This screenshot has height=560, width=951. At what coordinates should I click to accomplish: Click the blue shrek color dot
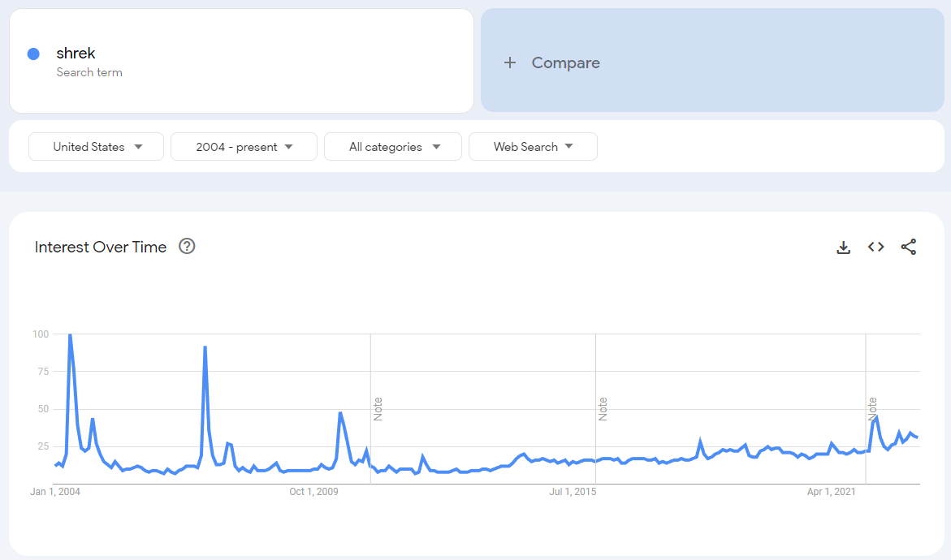pyautogui.click(x=34, y=54)
